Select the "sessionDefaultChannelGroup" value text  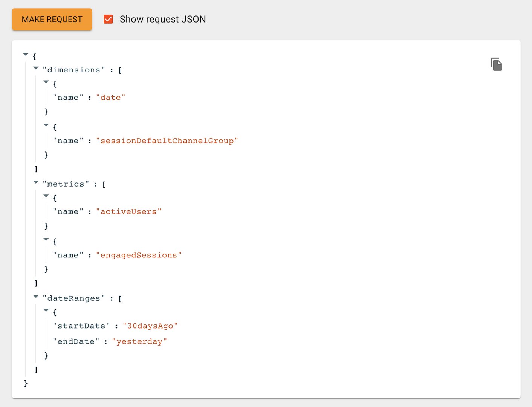(168, 140)
